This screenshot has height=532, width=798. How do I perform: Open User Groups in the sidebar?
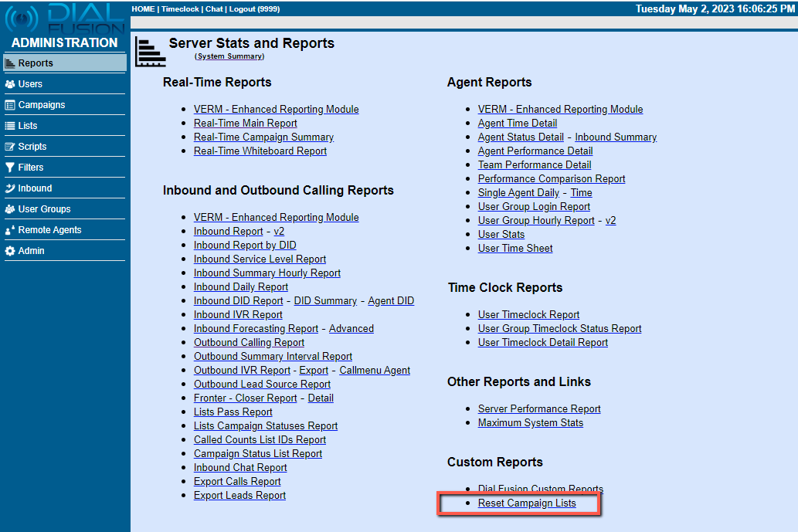tap(65, 209)
